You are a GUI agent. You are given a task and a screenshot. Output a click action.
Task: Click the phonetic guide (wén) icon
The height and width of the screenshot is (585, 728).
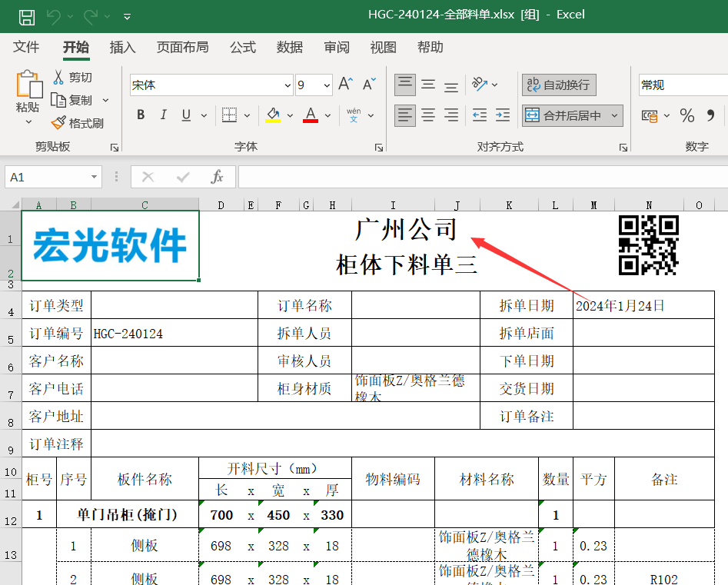click(354, 115)
